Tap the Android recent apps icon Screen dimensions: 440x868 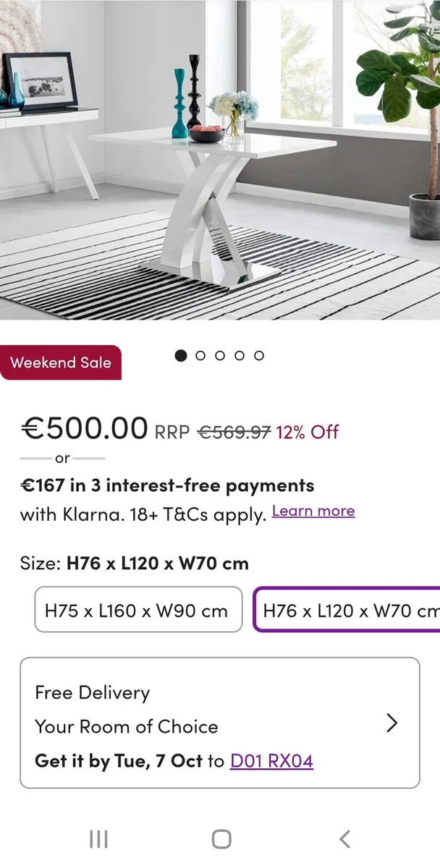(x=98, y=839)
